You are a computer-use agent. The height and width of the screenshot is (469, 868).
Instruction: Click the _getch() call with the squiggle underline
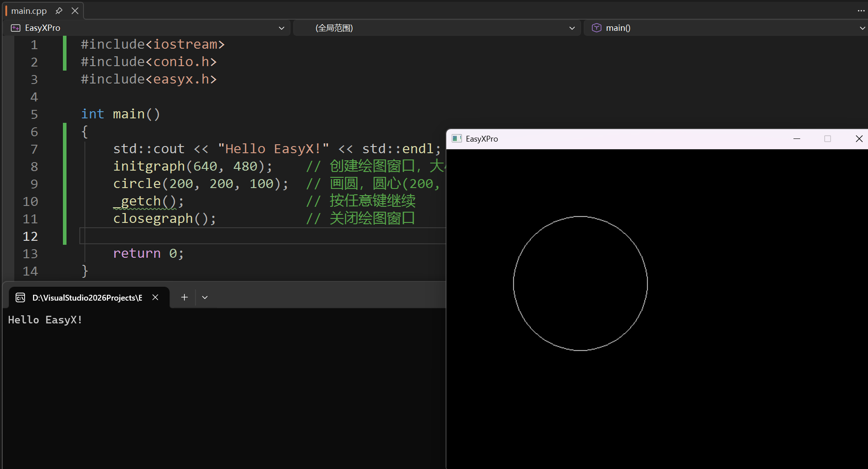pyautogui.click(x=143, y=201)
